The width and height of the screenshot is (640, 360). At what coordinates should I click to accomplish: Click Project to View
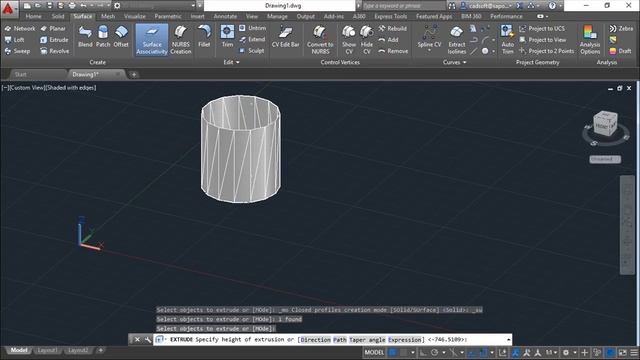click(542, 40)
